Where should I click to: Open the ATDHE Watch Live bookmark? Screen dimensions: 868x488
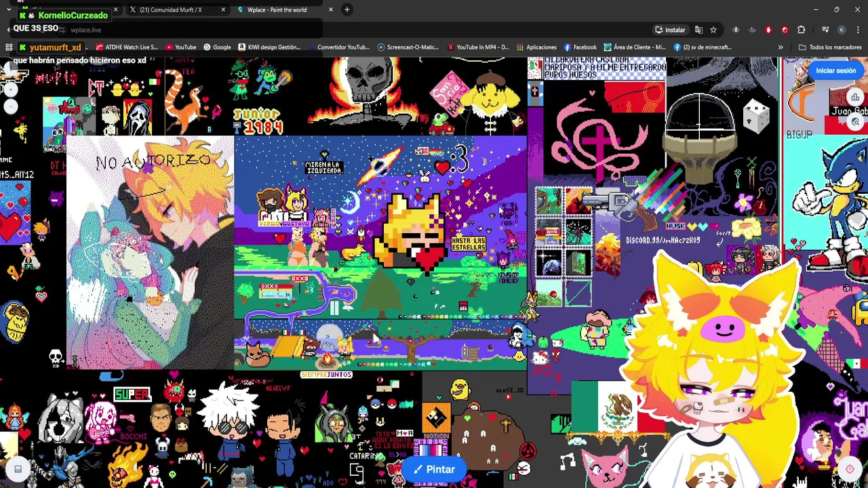tap(127, 47)
